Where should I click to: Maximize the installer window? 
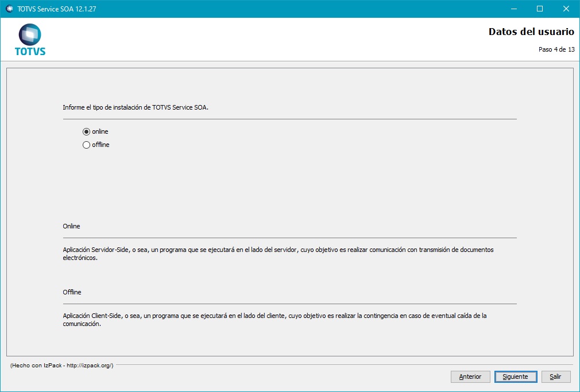pyautogui.click(x=540, y=9)
